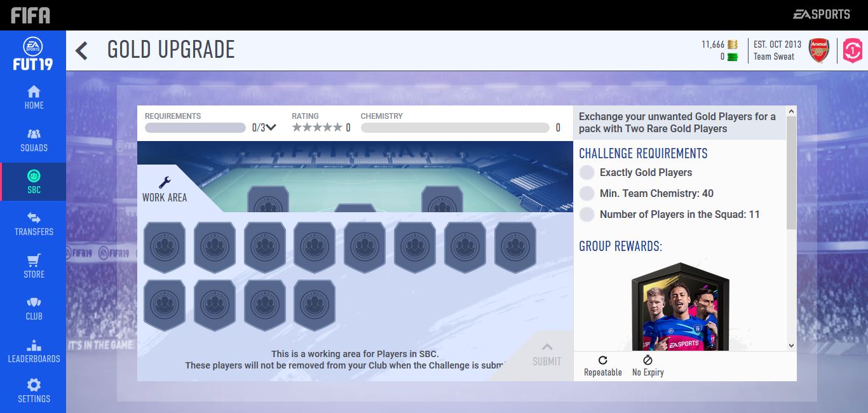The height and width of the screenshot is (413, 868).
Task: Click the No Expiry icon
Action: 648,360
